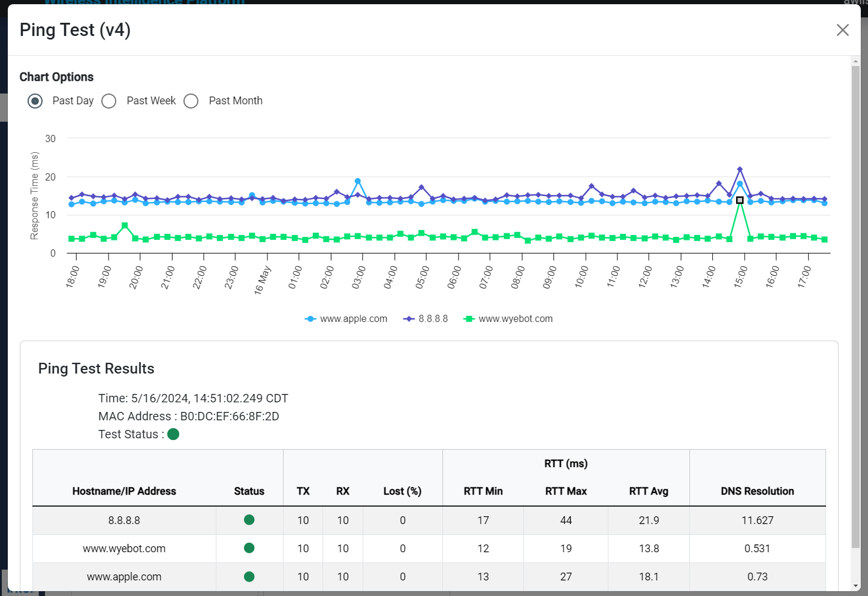Click the scrollbar down arrow

(x=855, y=586)
